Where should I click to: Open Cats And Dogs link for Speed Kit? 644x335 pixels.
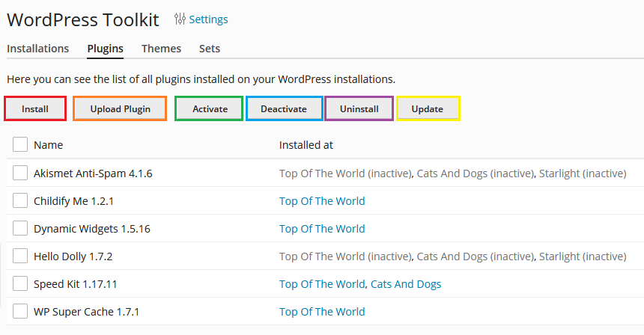click(x=406, y=284)
